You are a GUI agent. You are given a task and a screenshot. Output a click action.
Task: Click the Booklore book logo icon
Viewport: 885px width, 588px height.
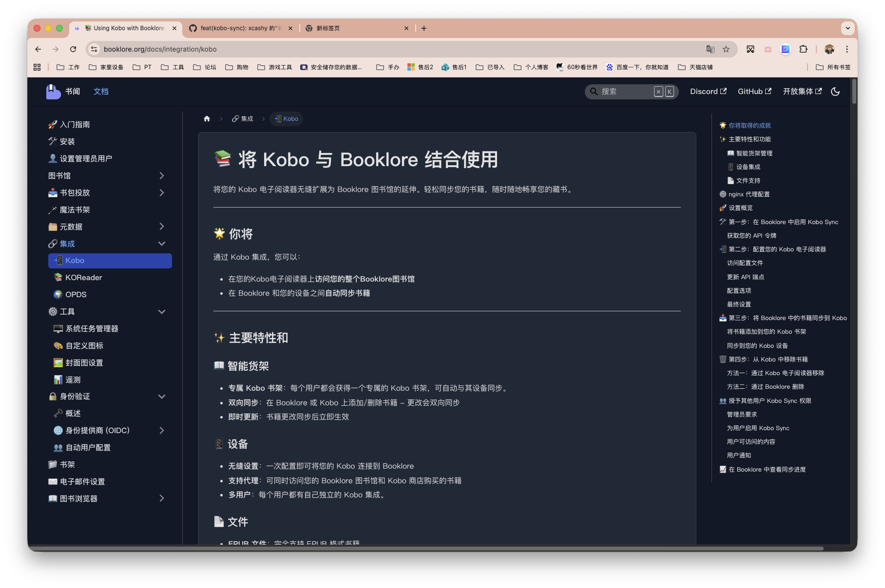coord(54,91)
